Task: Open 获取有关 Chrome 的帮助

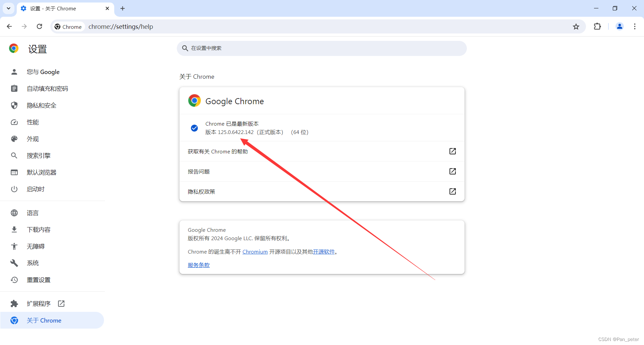Action: coord(322,151)
